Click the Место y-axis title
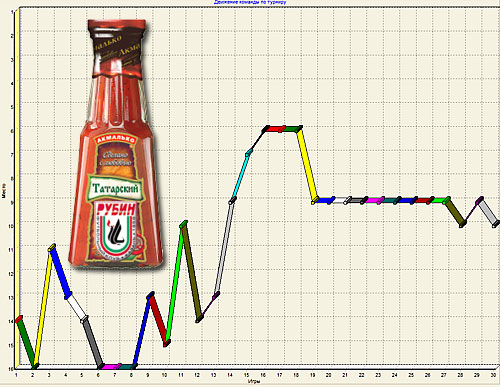This screenshot has width=500, height=387. click(4, 190)
